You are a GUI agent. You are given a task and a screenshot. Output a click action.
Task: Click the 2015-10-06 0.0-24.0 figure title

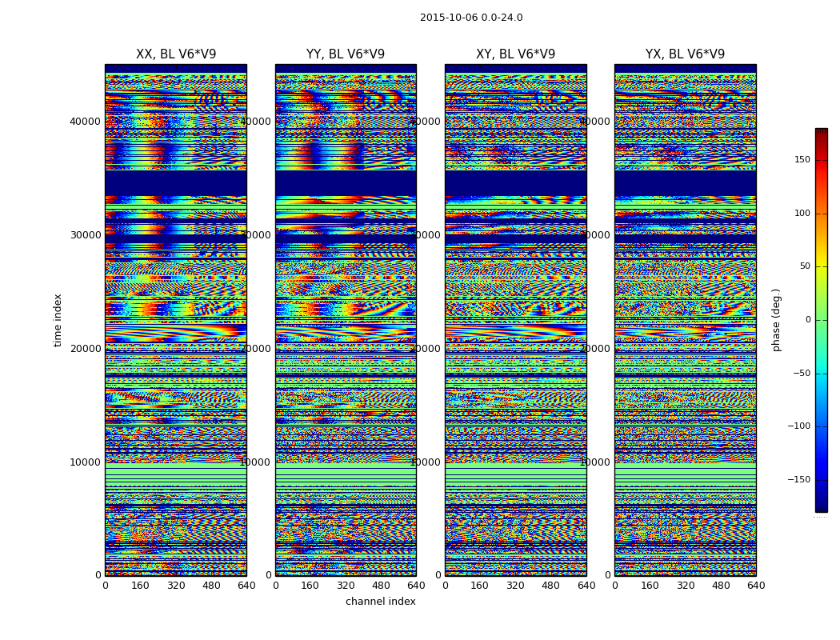tap(471, 18)
